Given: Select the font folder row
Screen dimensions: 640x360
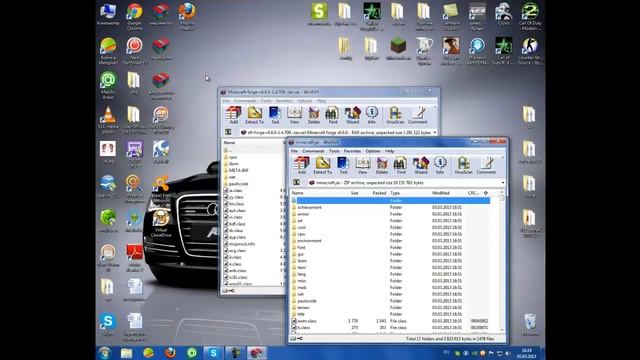Looking at the screenshot, I should 391,247.
